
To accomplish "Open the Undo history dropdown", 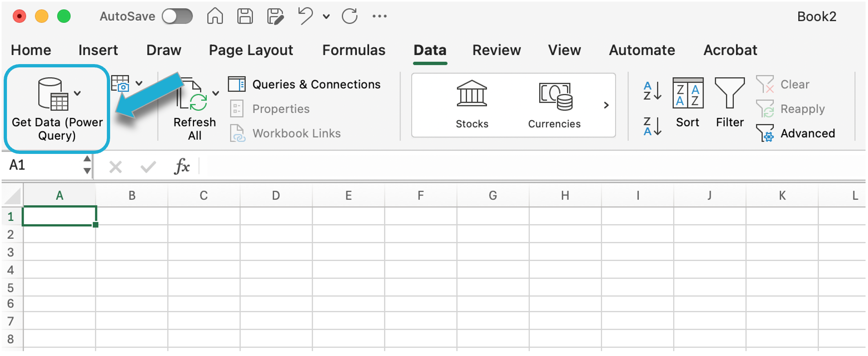I will pos(326,17).
